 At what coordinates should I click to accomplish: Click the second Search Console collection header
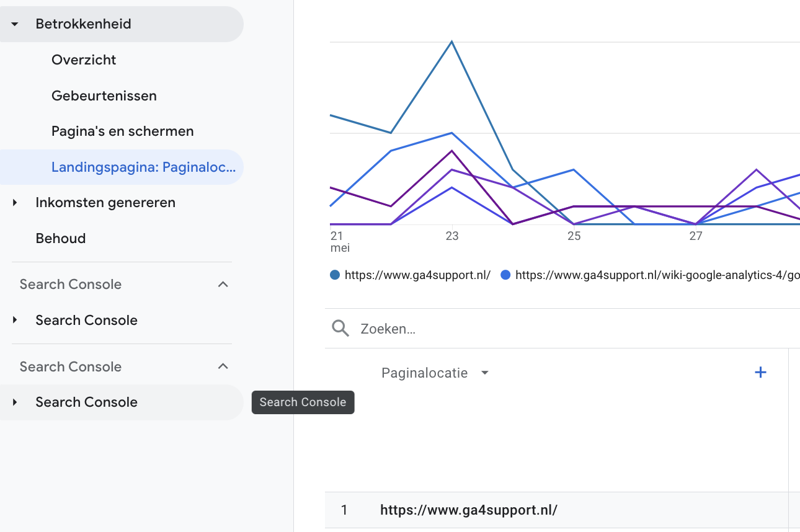(x=71, y=366)
